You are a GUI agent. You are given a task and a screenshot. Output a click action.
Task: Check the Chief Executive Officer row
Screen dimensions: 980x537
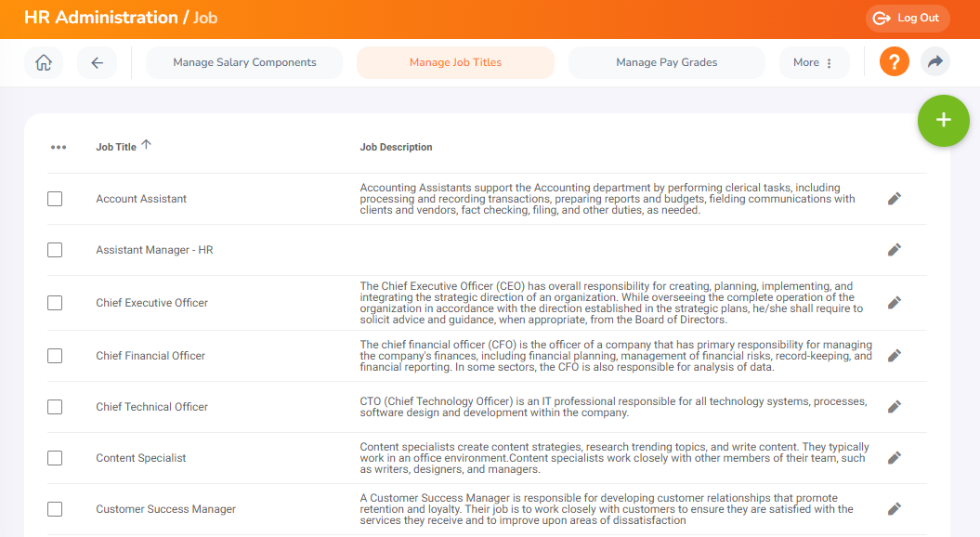tap(55, 302)
